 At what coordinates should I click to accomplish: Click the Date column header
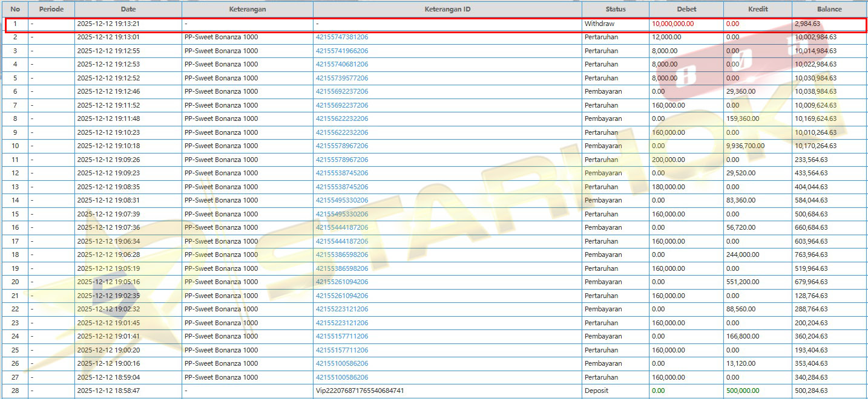(128, 9)
